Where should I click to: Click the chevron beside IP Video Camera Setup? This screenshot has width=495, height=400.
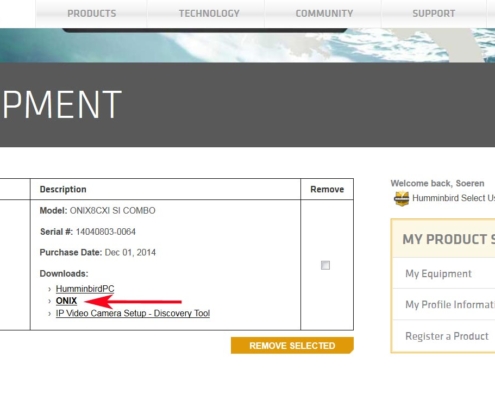point(49,314)
